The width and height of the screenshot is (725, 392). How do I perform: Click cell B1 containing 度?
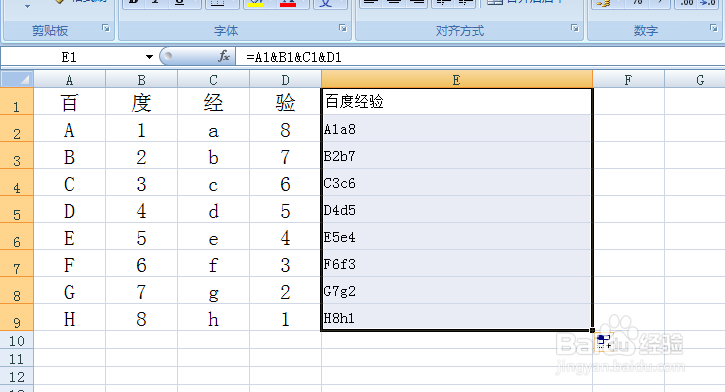click(x=141, y=101)
